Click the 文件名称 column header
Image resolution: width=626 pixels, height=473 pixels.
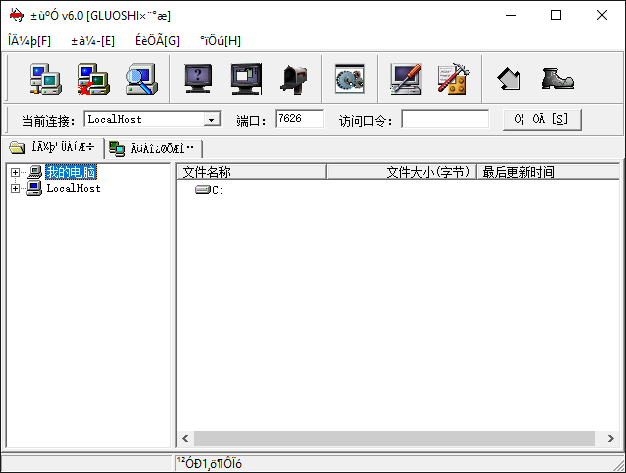coord(251,172)
